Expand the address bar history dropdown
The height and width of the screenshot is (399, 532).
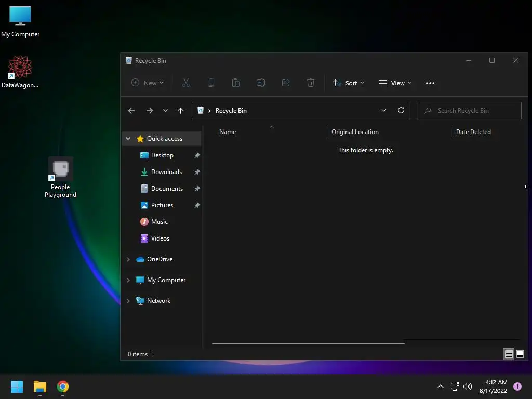(x=384, y=110)
